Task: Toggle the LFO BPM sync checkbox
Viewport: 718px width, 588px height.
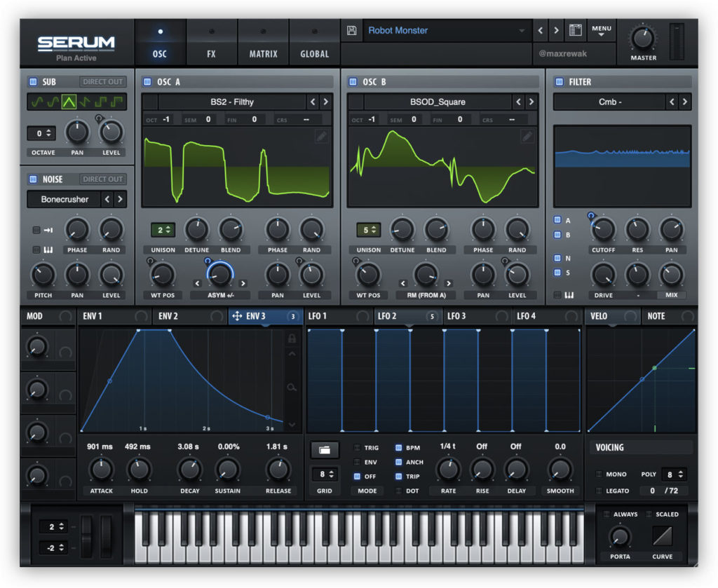Action: [399, 447]
